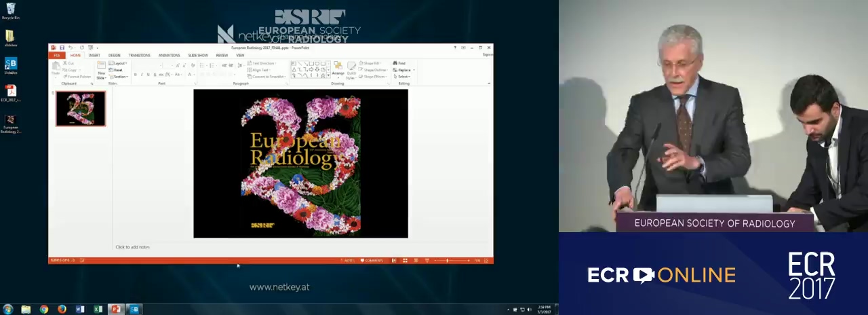Screen dimensions: 868x315
Task: Click the Find button
Action: (x=399, y=63)
